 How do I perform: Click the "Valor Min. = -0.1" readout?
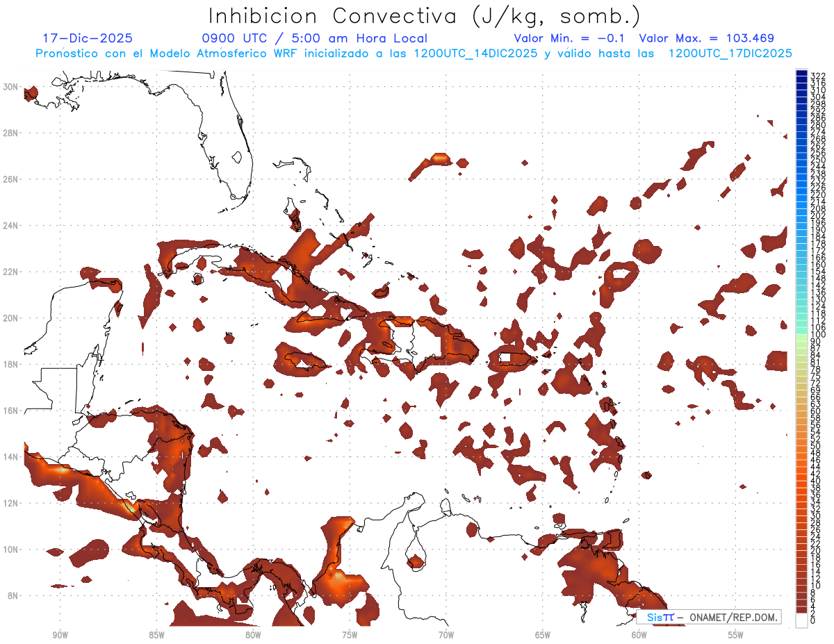569,38
